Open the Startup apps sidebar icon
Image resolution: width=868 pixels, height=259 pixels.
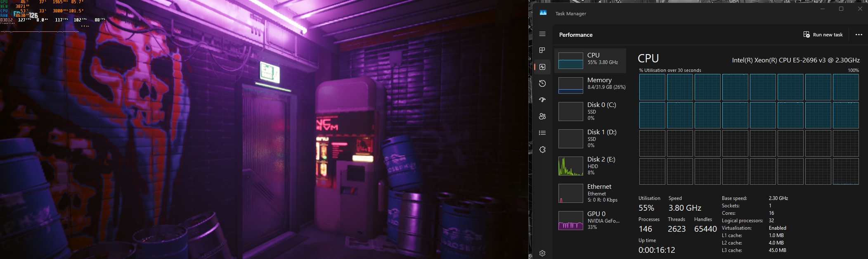[x=542, y=100]
